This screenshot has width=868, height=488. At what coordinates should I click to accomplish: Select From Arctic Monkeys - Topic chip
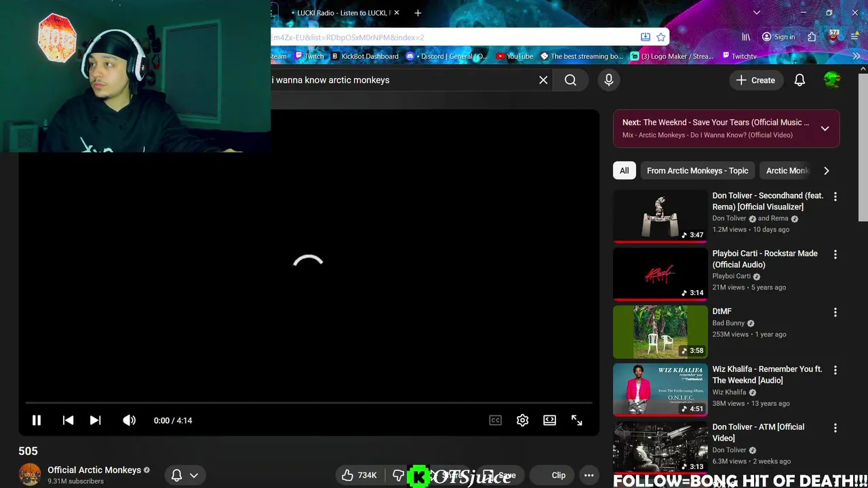(697, 171)
